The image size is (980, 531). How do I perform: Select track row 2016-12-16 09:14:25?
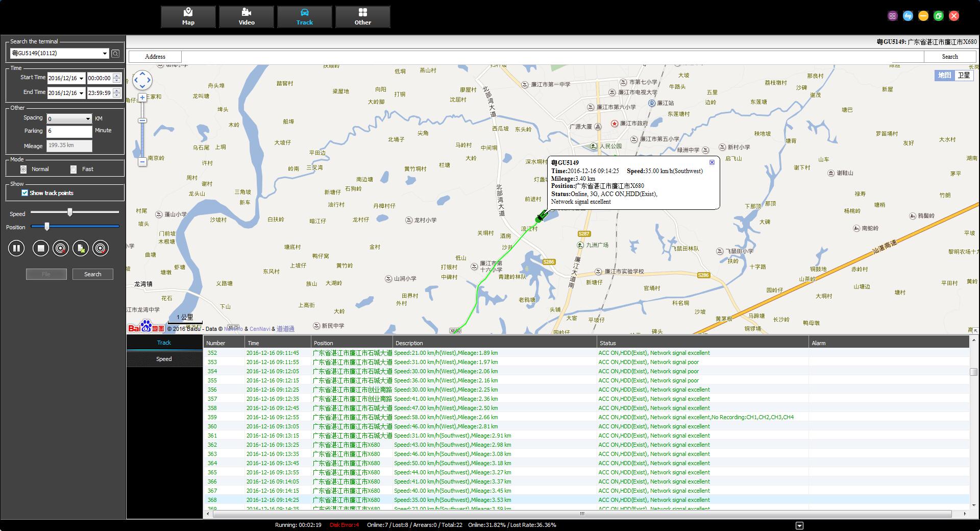coord(586,500)
